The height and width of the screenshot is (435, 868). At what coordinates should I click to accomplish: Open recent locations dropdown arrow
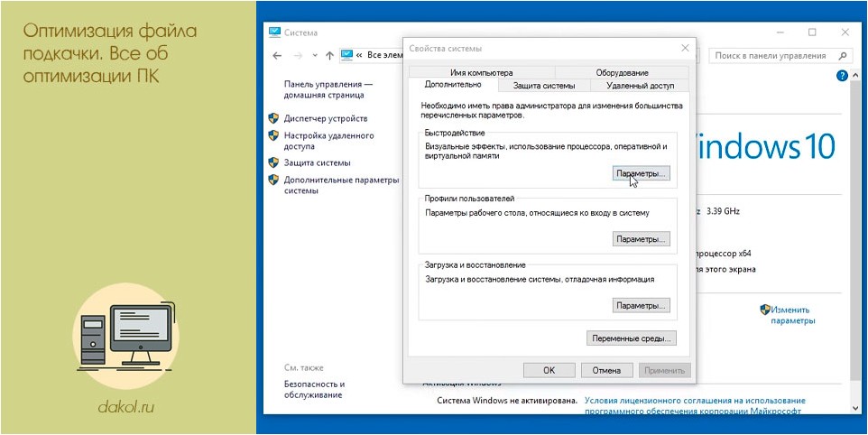coord(315,55)
